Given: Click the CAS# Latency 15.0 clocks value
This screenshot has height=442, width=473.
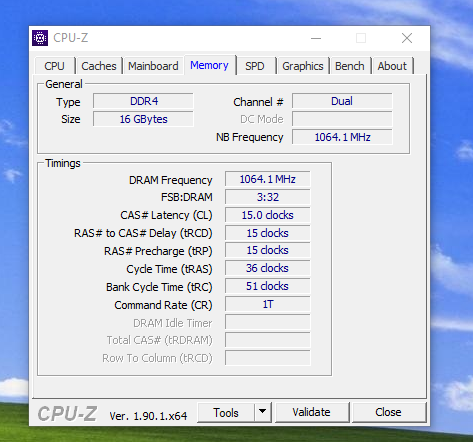Looking at the screenshot, I should [268, 215].
